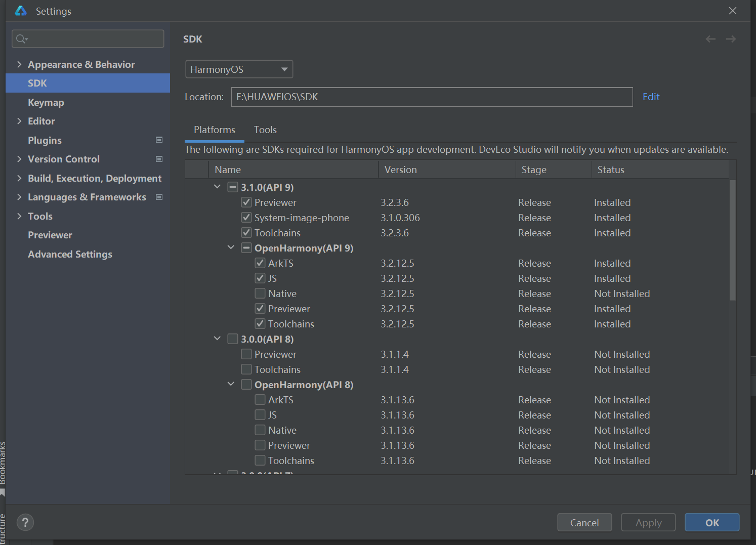756x545 pixels.
Task: Sort by the Status column header
Action: coord(660,170)
